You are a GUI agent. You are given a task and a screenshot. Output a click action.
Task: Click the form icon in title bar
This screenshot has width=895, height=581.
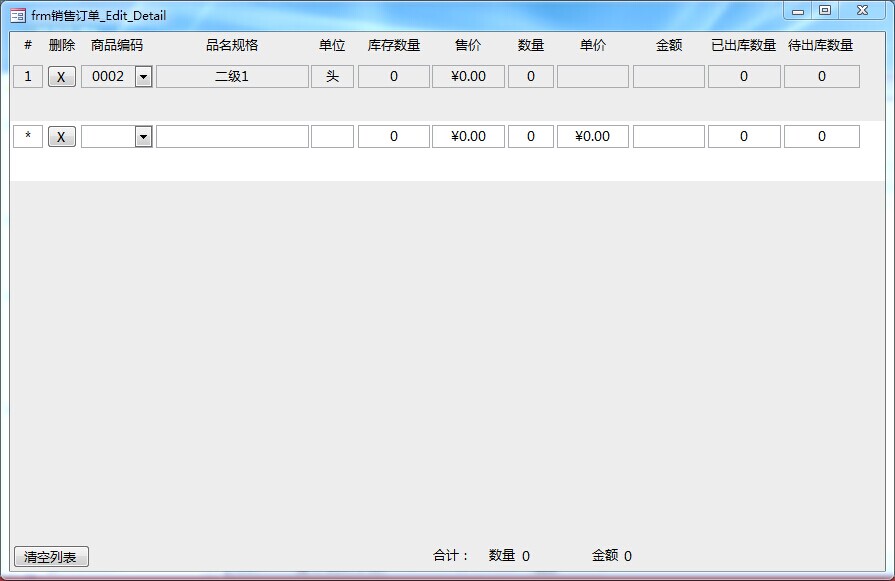[18, 15]
